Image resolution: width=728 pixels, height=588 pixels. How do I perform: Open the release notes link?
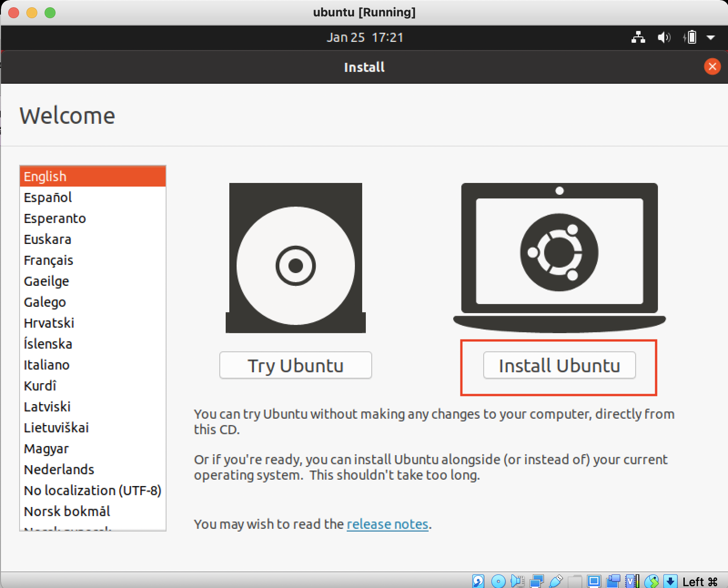[388, 524]
